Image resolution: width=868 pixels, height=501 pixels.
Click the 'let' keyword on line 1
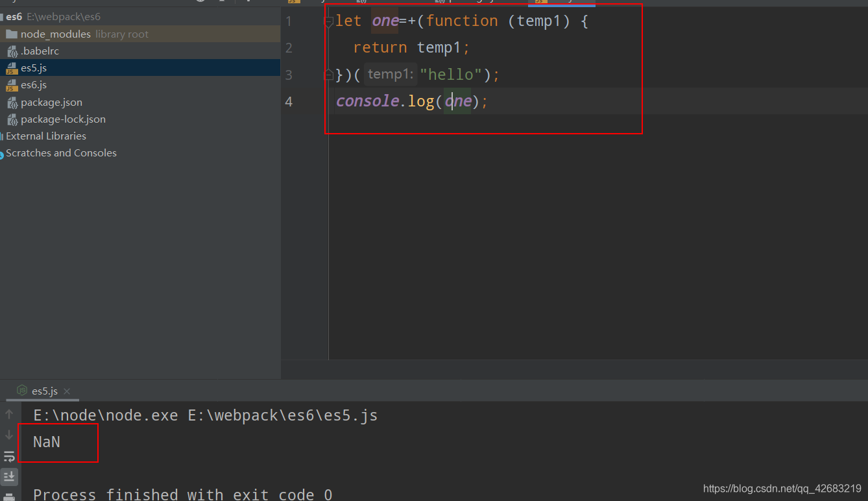pos(348,21)
